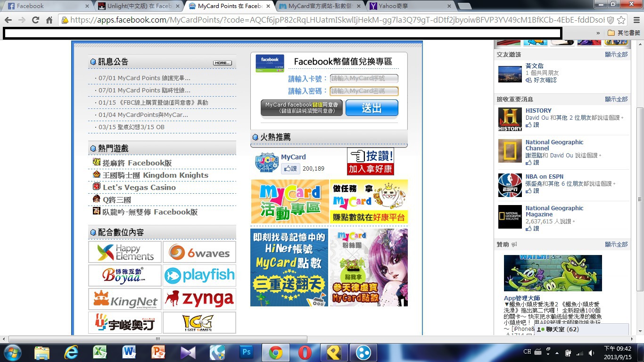This screenshot has width=644, height=362.
Task: Switch to the Unlight(中文版) tab
Action: [x=137, y=6]
